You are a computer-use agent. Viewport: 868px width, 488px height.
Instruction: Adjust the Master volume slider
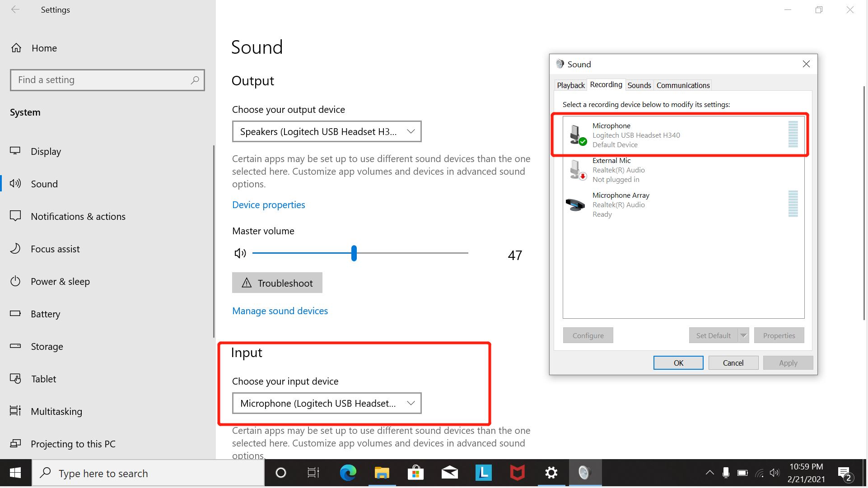click(354, 253)
